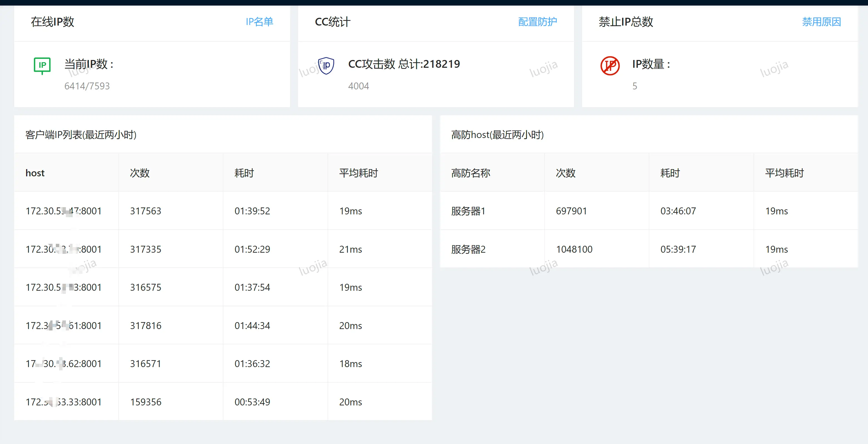
Task: Click the 高防host(最近两小时) heading
Action: click(497, 135)
